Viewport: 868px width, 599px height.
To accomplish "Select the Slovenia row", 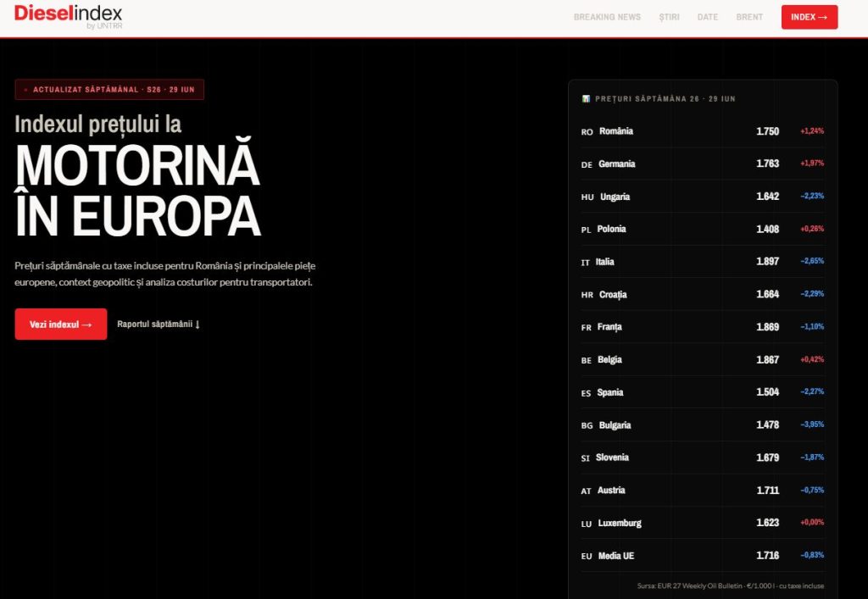I will (703, 458).
